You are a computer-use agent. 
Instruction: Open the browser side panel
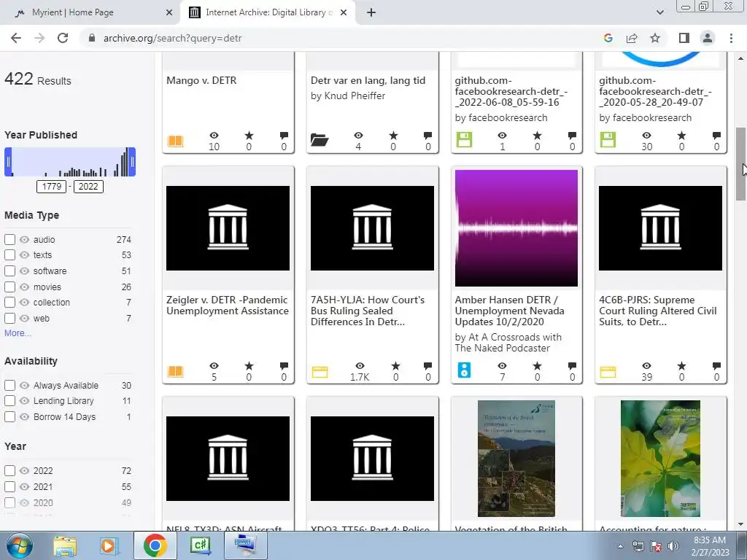(684, 38)
